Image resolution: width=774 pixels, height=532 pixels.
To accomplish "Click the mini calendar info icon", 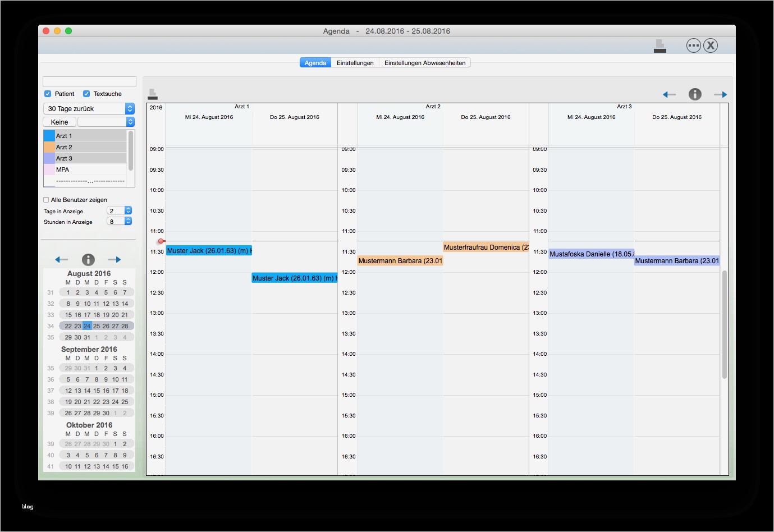I will coord(88,259).
